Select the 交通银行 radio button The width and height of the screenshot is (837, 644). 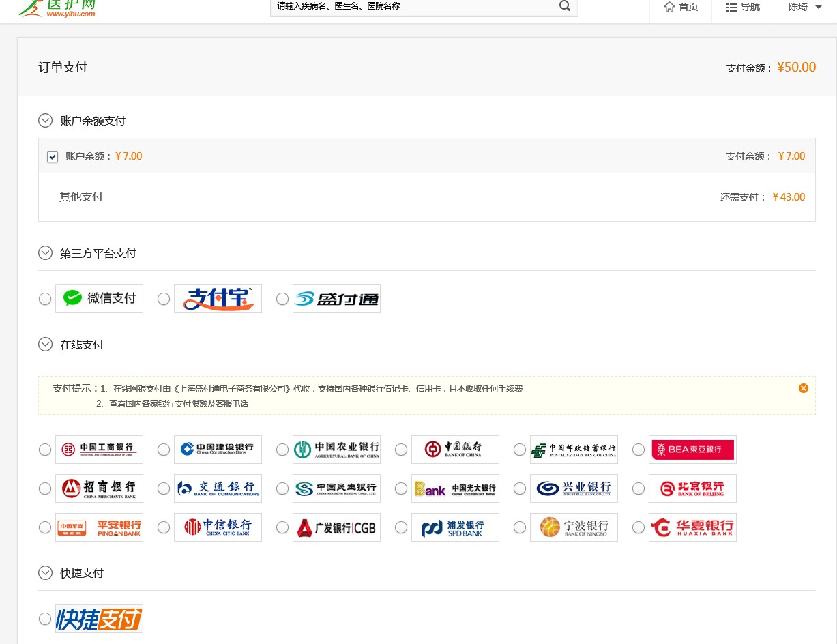164,488
